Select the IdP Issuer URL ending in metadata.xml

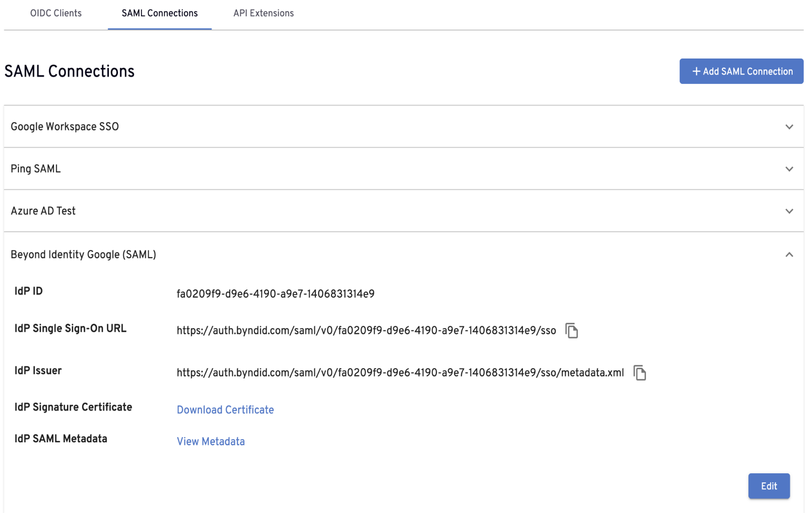coord(400,373)
